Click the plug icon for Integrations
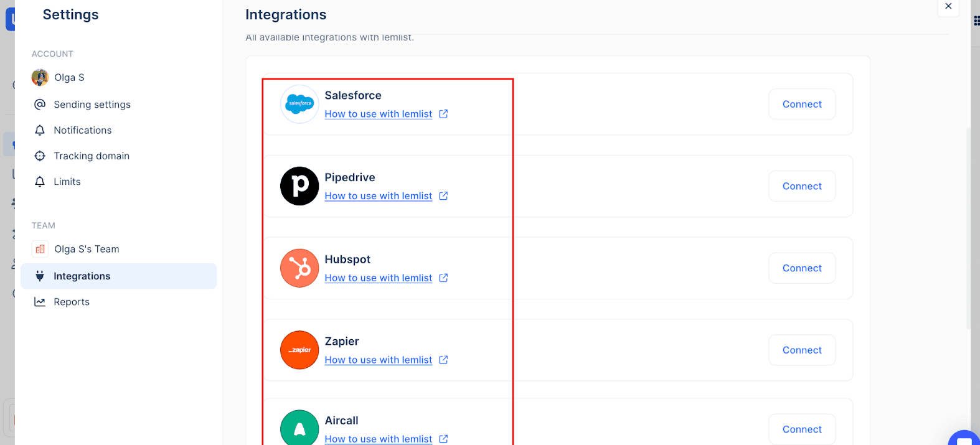This screenshot has width=980, height=445. coord(40,276)
